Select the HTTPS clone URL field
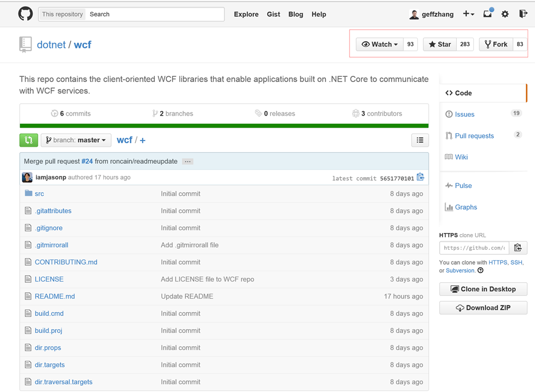Screen dimensions: 535x392 pos(474,248)
